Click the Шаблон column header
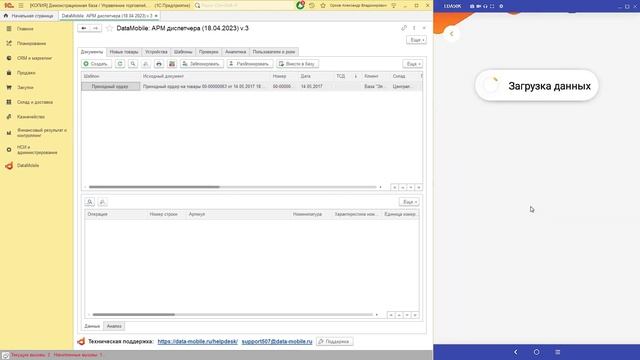The width and height of the screenshot is (640, 360). (111, 76)
